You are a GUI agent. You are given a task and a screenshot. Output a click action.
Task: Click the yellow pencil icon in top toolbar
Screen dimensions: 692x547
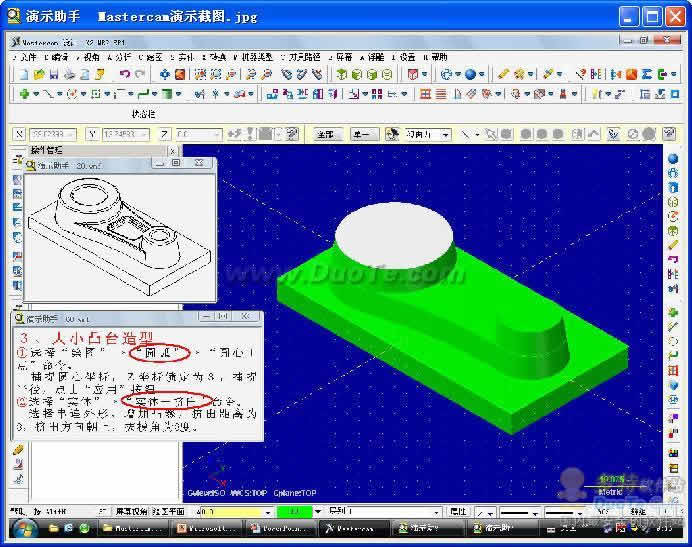coord(503,74)
